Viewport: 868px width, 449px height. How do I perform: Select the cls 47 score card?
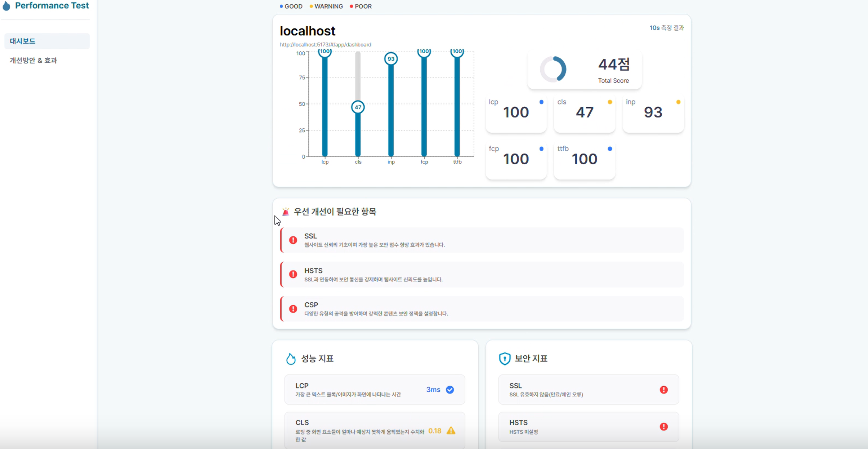pyautogui.click(x=584, y=114)
